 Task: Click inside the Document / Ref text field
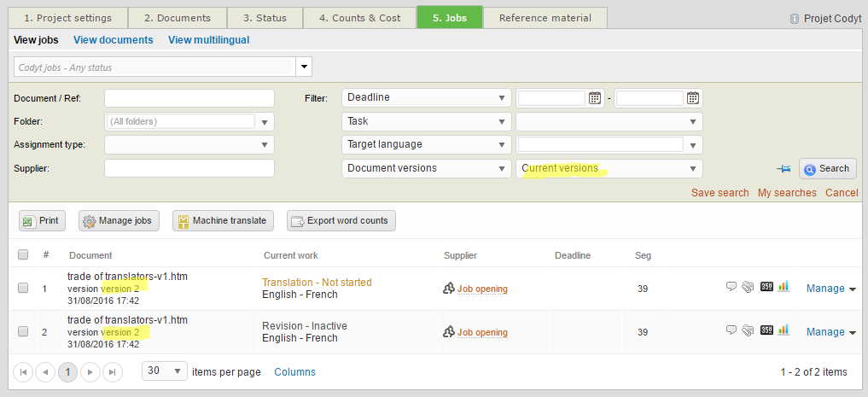(x=189, y=98)
